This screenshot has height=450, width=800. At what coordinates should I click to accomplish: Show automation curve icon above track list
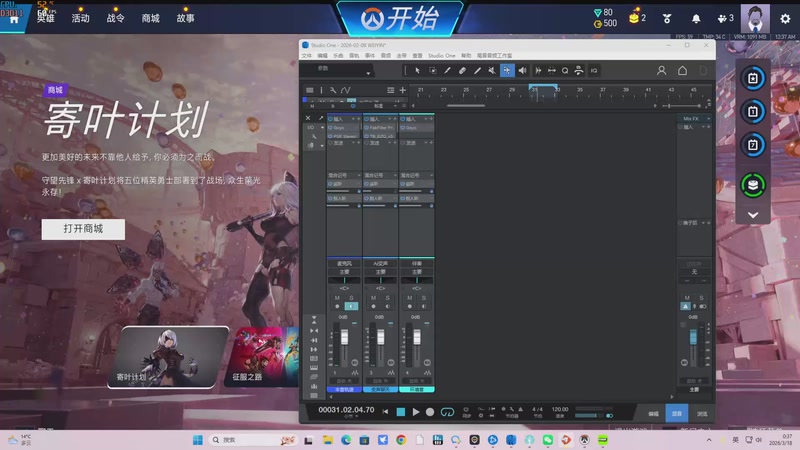tap(346, 90)
